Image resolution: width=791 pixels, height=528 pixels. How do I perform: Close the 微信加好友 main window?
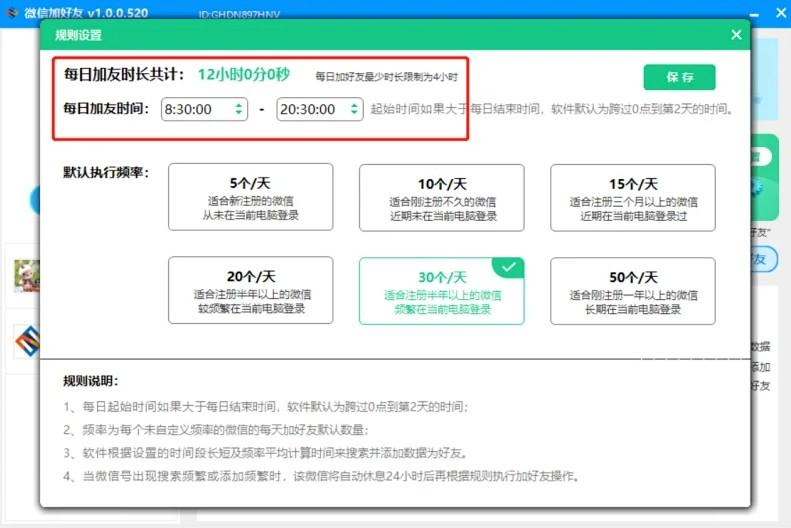click(780, 13)
